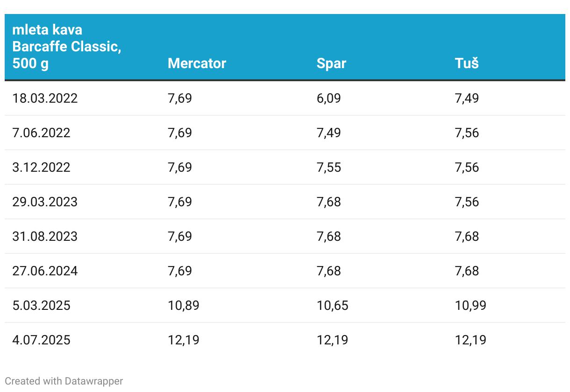This screenshot has width=570, height=392.
Task: Click the Mercator column header
Action: [197, 63]
